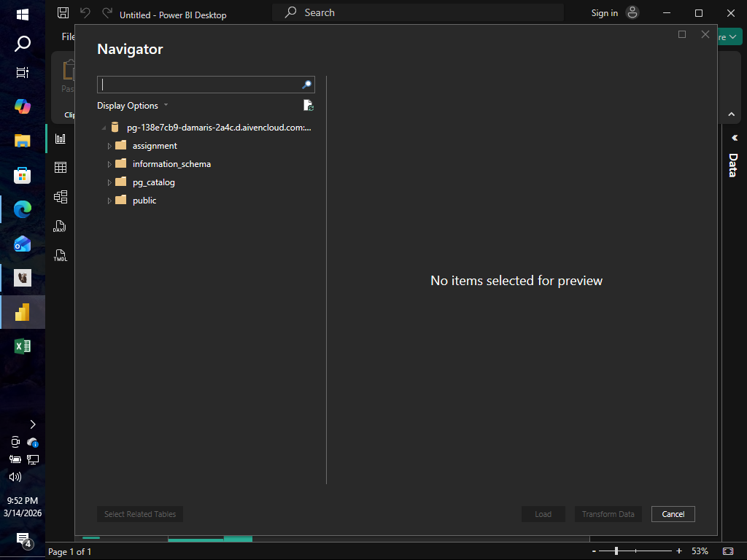Open DAX query view icon
Viewport: 747px width, 560px height.
click(x=60, y=226)
